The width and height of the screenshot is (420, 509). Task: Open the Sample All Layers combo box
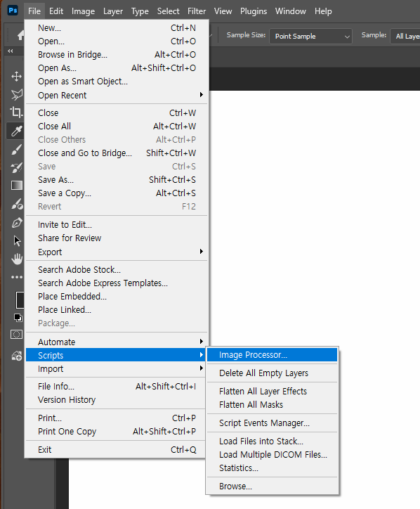405,36
